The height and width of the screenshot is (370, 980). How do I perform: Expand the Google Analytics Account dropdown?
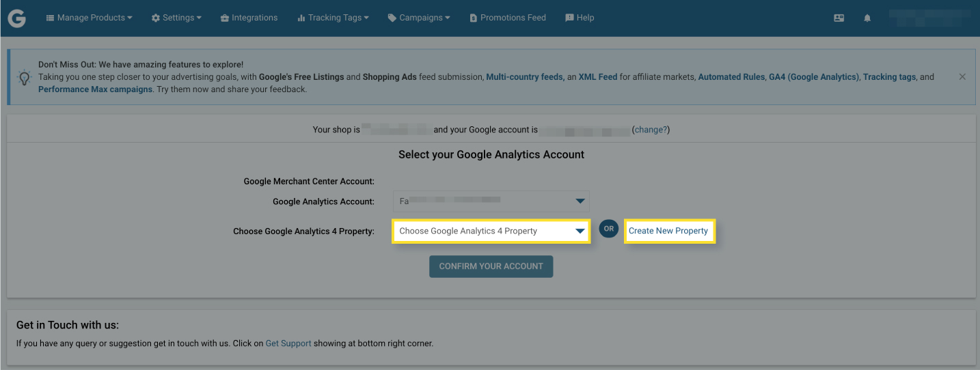coord(491,201)
